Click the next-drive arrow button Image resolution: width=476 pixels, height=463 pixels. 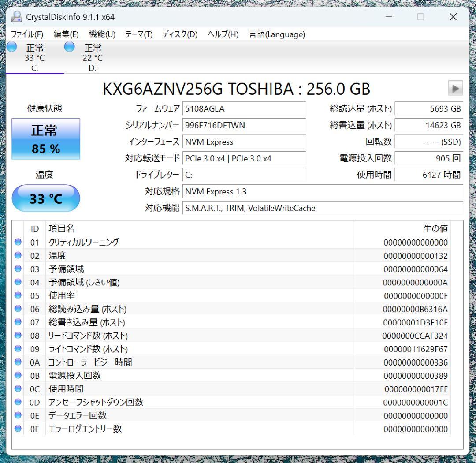tap(454, 88)
